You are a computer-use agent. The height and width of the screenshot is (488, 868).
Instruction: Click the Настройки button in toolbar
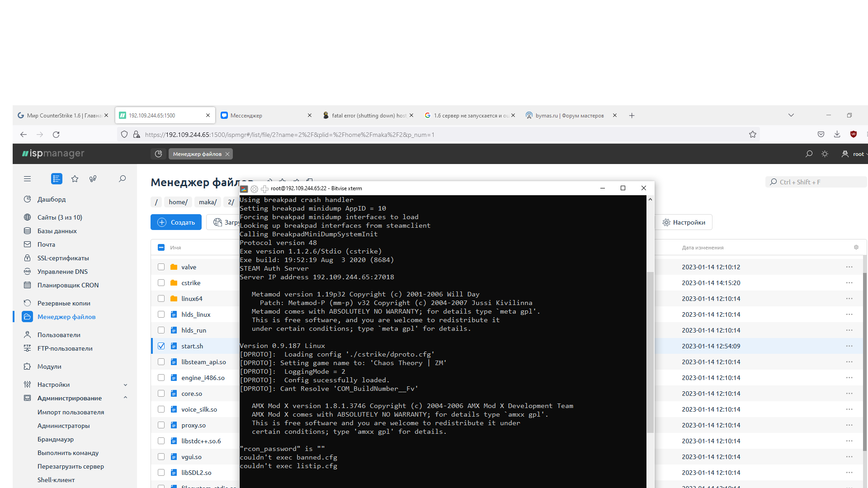684,222
